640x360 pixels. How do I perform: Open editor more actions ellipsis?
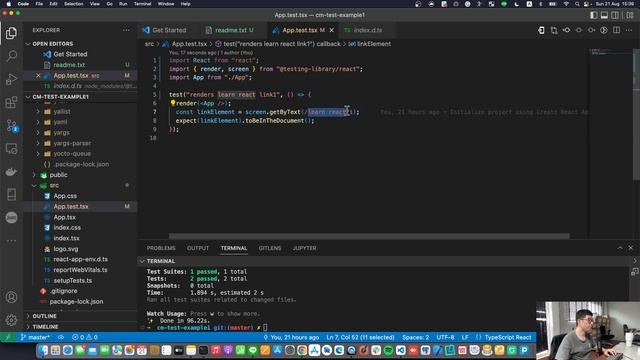(629, 30)
